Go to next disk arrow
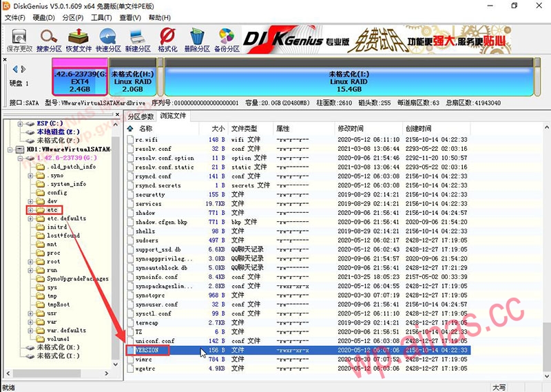The image size is (551, 392). 23,69
